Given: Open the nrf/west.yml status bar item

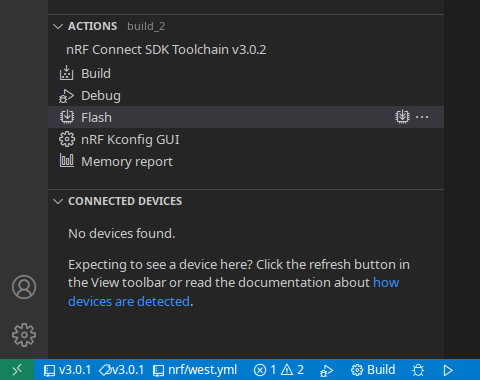Looking at the screenshot, I should point(195,370).
